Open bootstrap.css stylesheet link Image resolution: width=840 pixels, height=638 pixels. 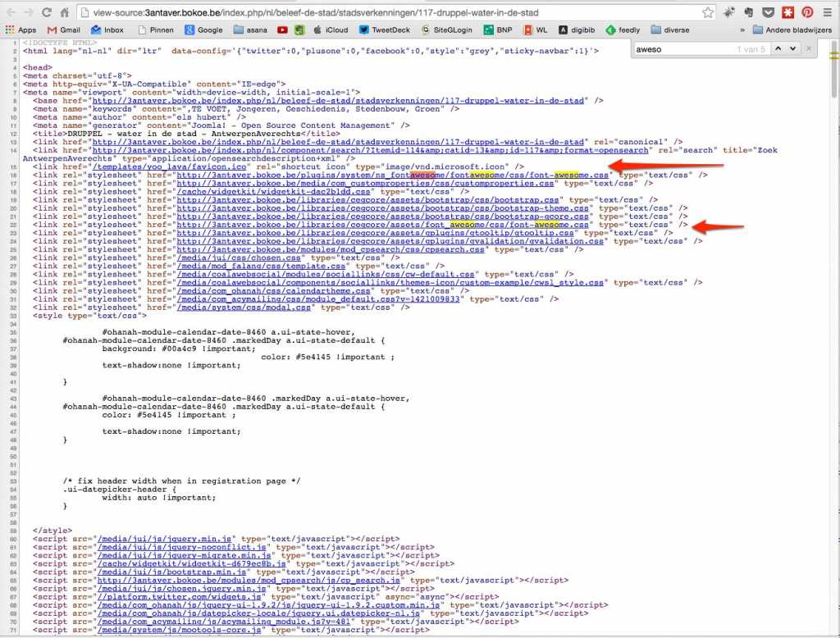(368, 200)
